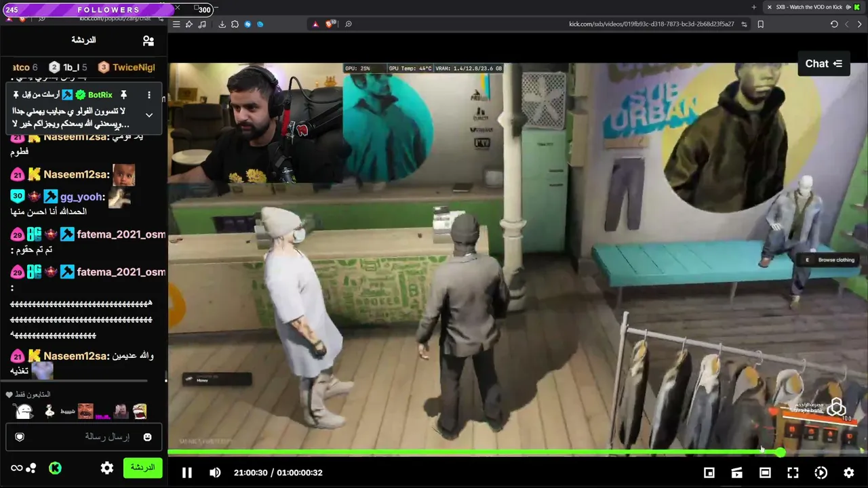Bookmark this page icon
The width and height of the screenshot is (868, 488).
(760, 24)
